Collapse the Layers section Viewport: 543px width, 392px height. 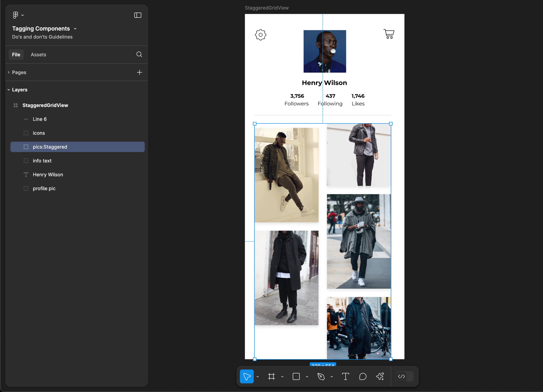tap(9, 90)
